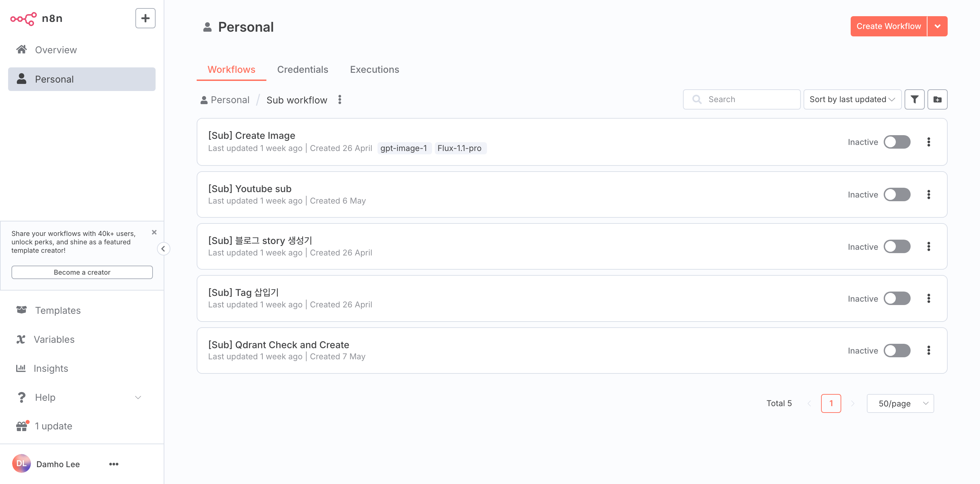980x484 pixels.
Task: Focus the workflow Search field
Action: (x=742, y=99)
